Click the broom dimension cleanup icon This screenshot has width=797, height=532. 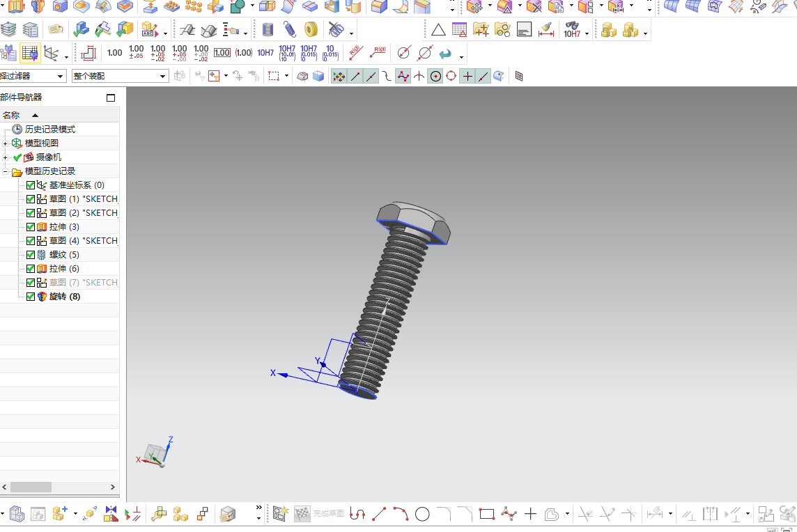(x=546, y=30)
